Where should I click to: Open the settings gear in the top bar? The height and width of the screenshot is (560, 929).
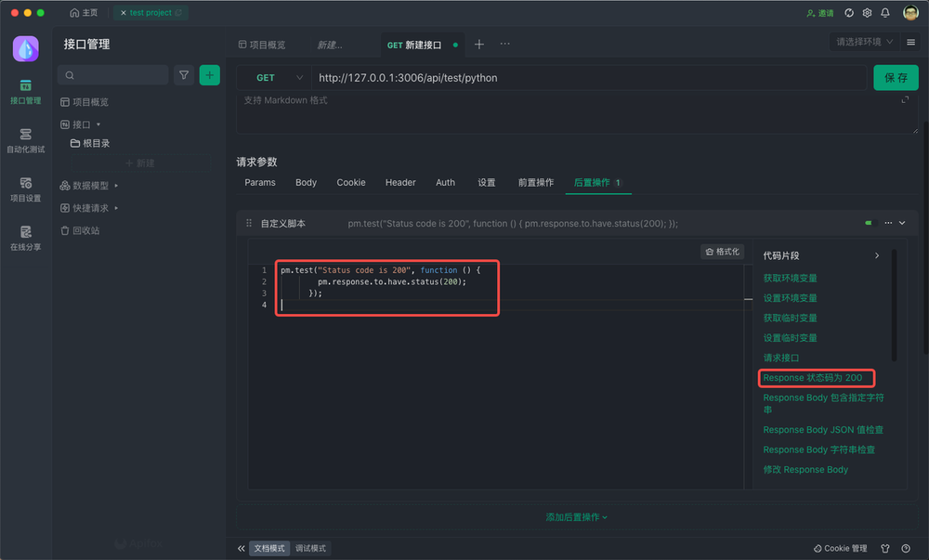867,13
